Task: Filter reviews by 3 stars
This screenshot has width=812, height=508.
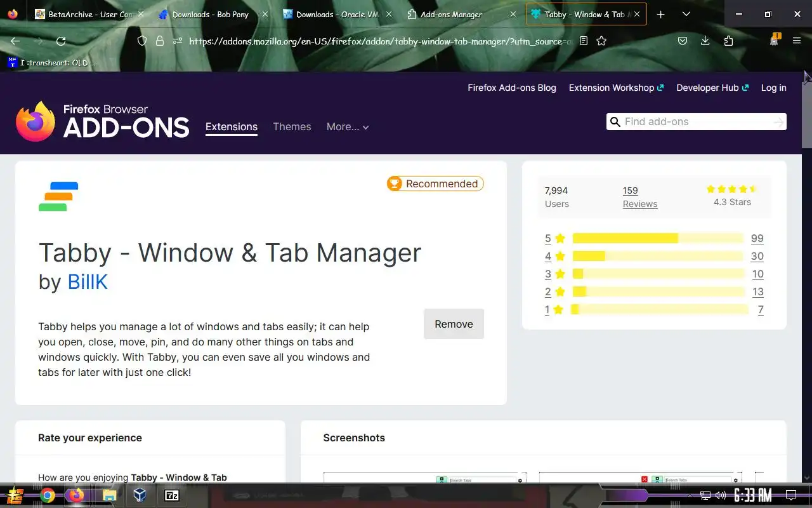Action: coord(554,274)
